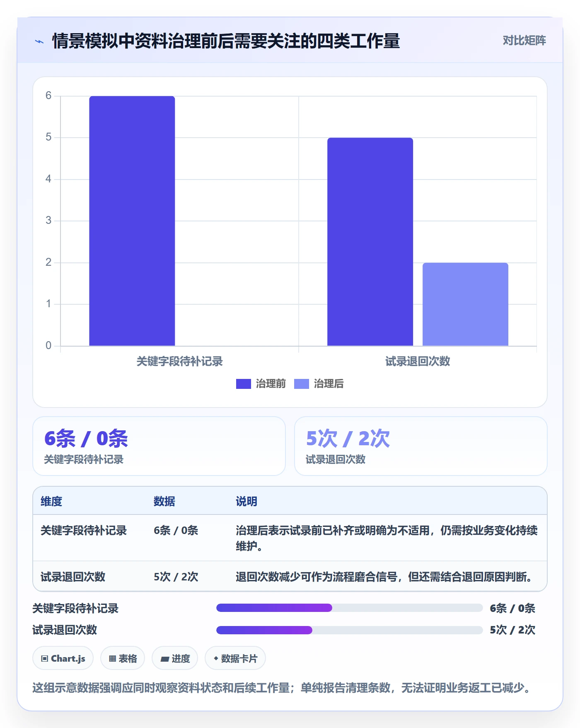The width and height of the screenshot is (580, 728).
Task: Toggle the 治理前 legend swatch
Action: point(243,384)
